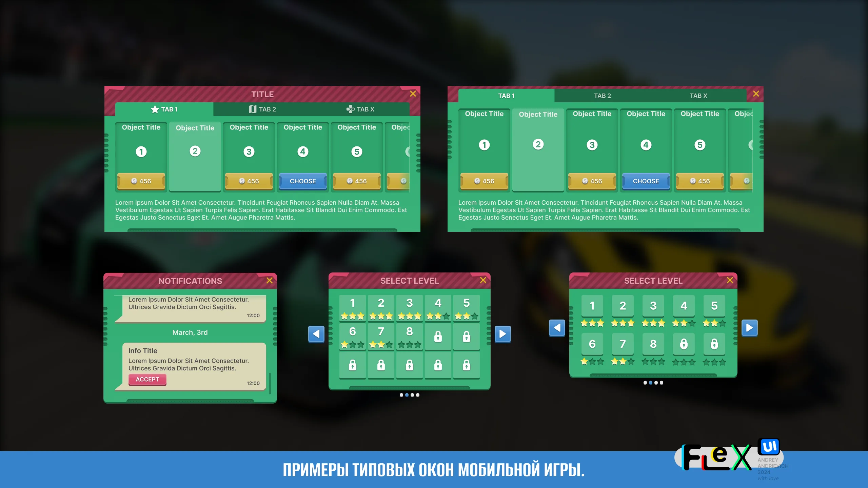
Task: Buy the first object for 456 coins in the TITLE window
Action: tap(141, 181)
